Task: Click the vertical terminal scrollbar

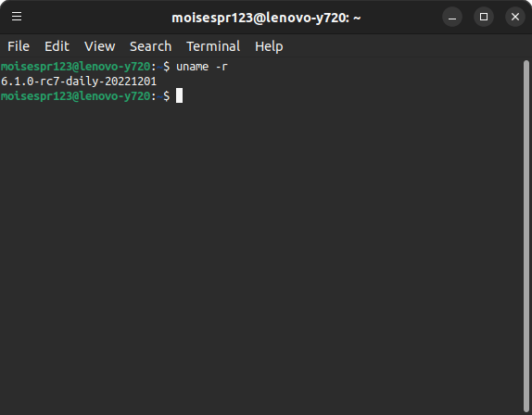Action: pos(526,236)
